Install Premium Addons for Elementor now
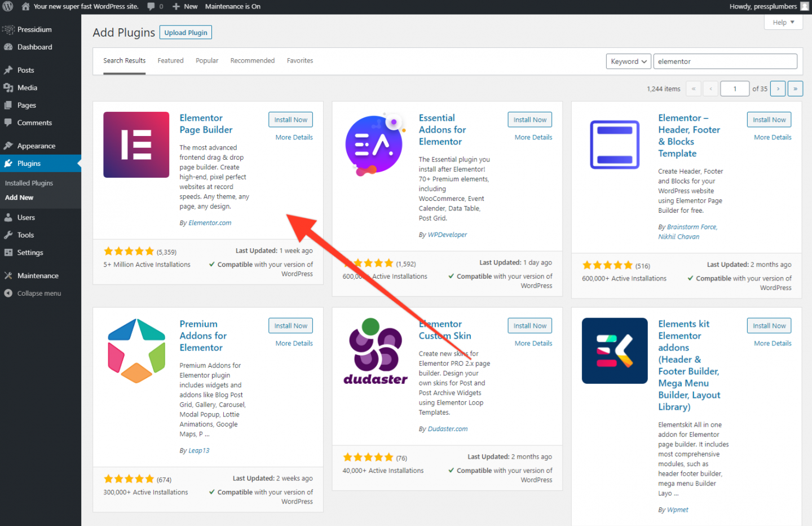The height and width of the screenshot is (526, 812). 290,326
